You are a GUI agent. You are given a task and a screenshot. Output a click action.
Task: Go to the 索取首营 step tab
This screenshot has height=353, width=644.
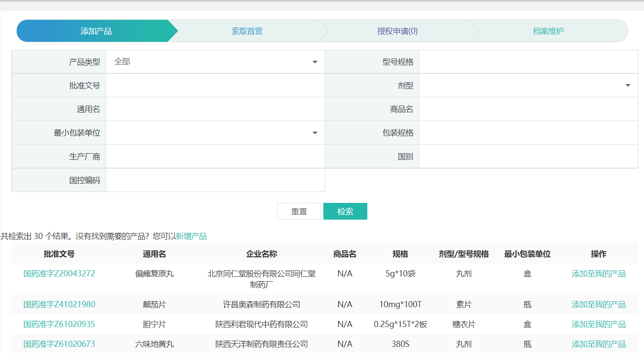(x=247, y=31)
